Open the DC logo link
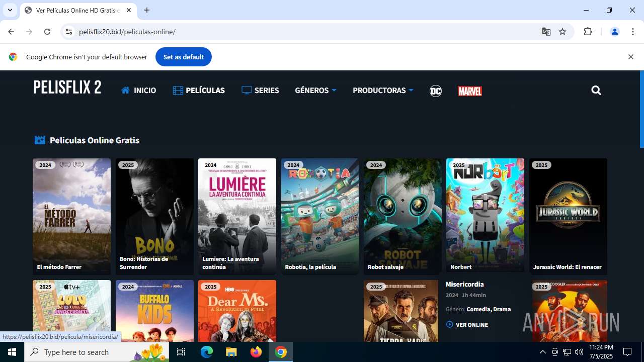Screen dimensions: 644x362 (435, 91)
